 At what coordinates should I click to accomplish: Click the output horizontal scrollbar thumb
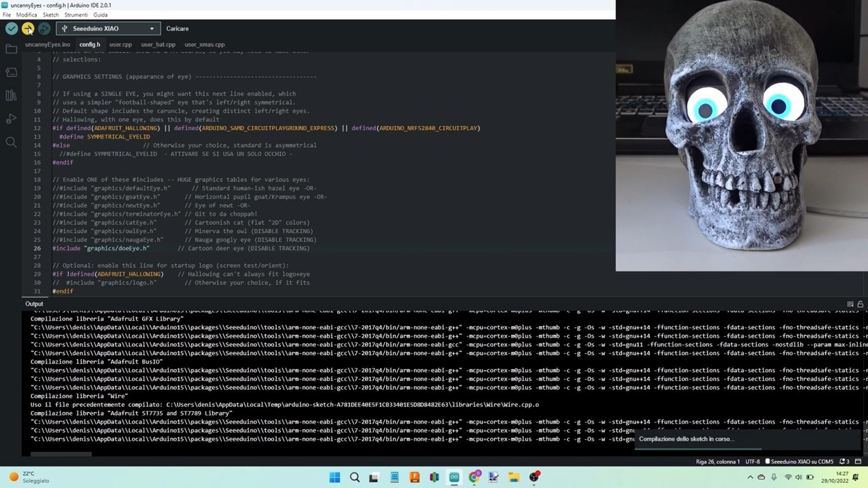tap(61, 454)
